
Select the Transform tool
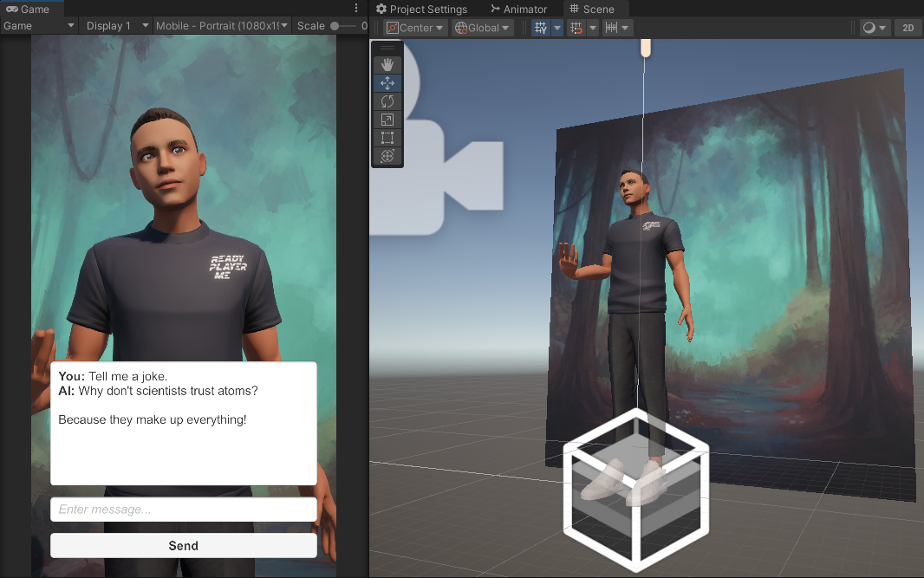(x=387, y=156)
